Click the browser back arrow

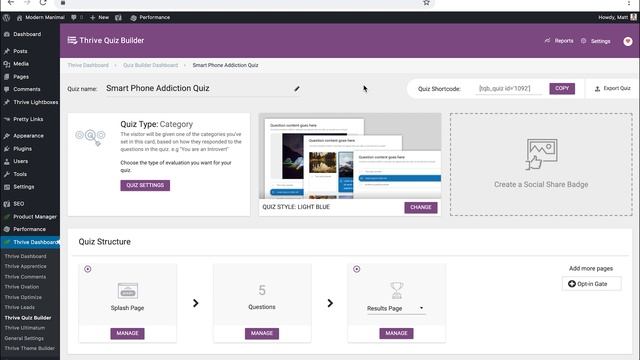pos(11,3)
